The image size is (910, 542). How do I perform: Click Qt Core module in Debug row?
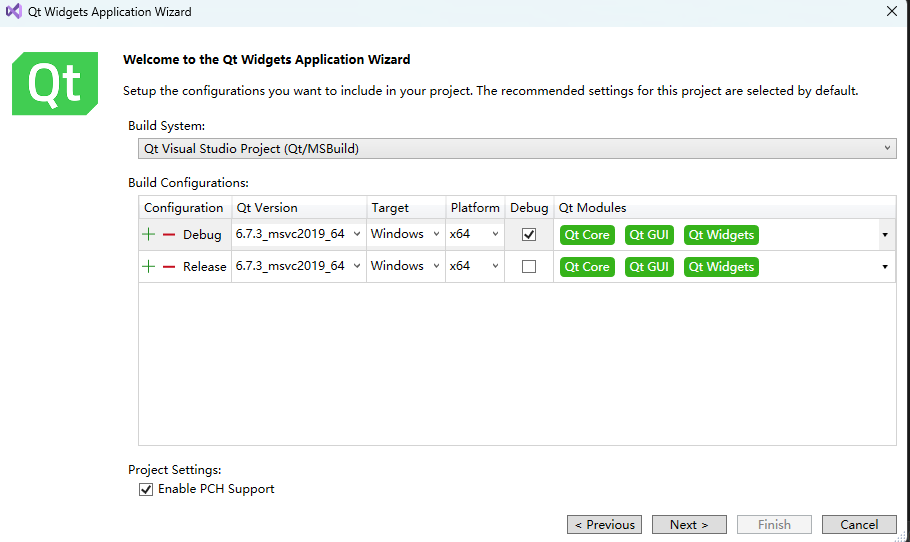587,235
